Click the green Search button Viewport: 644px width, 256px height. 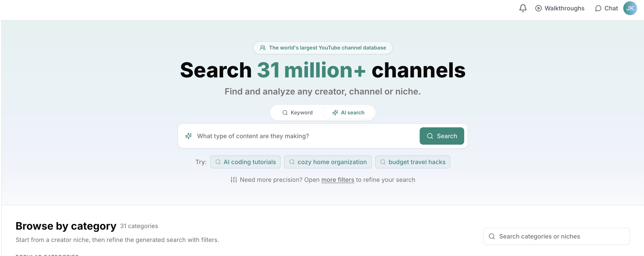point(442,136)
